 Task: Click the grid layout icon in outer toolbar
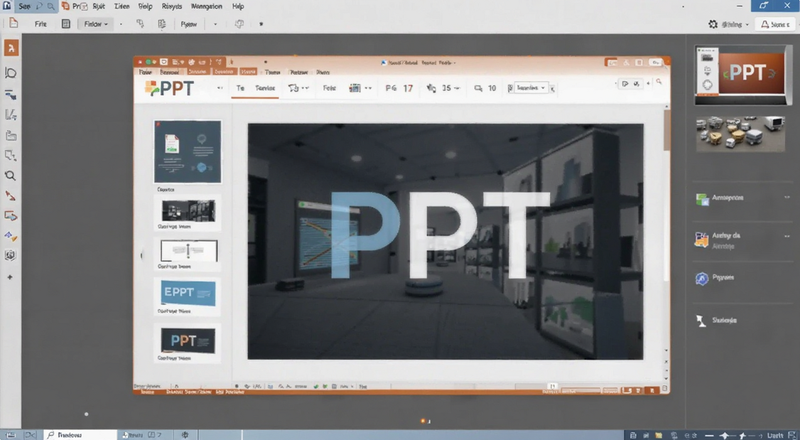pos(66,24)
